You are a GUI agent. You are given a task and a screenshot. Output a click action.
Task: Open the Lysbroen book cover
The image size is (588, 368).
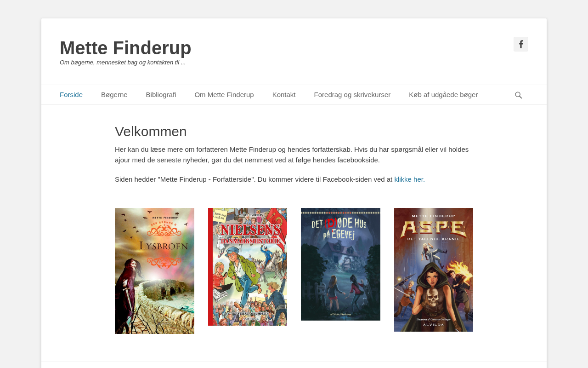point(154,271)
